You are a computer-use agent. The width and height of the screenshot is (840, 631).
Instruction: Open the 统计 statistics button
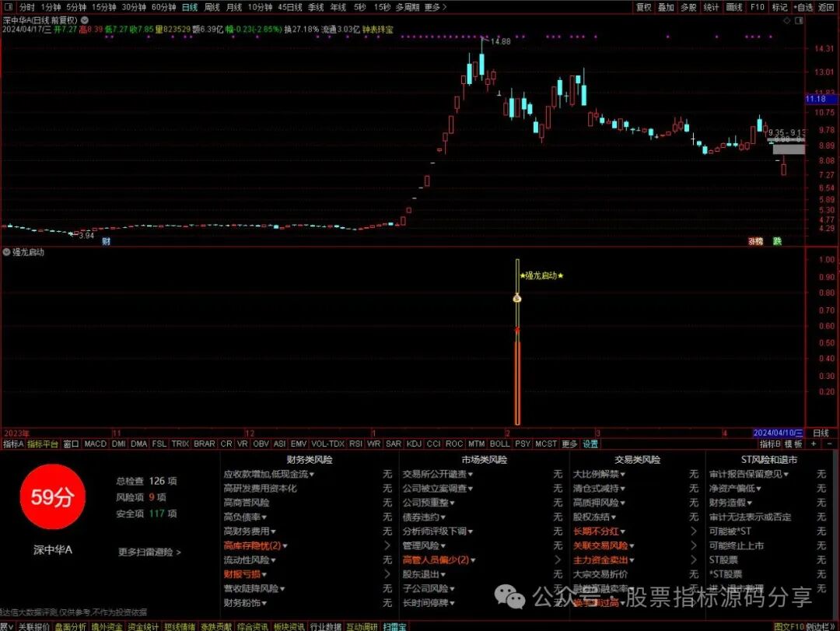click(711, 7)
